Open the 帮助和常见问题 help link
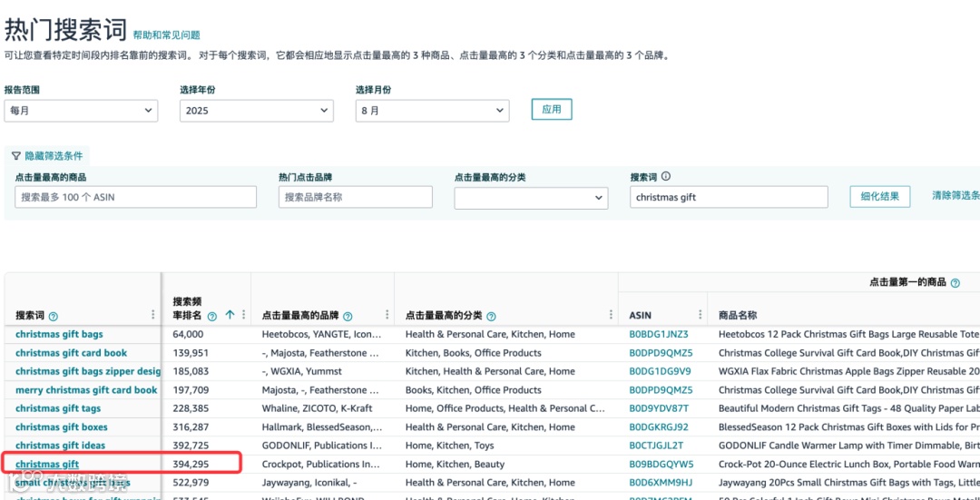Viewport: 980px width, 500px height. pos(166,35)
